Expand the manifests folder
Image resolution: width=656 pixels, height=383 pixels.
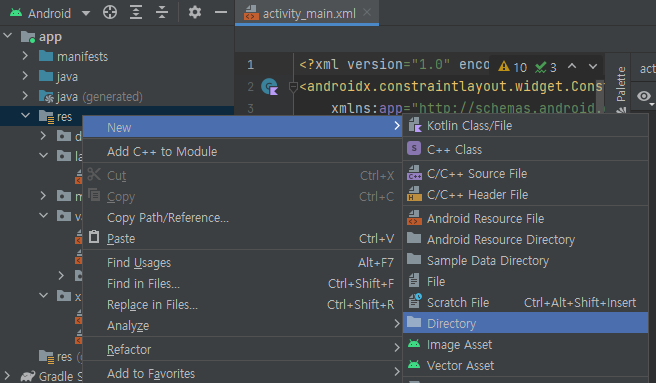point(25,56)
